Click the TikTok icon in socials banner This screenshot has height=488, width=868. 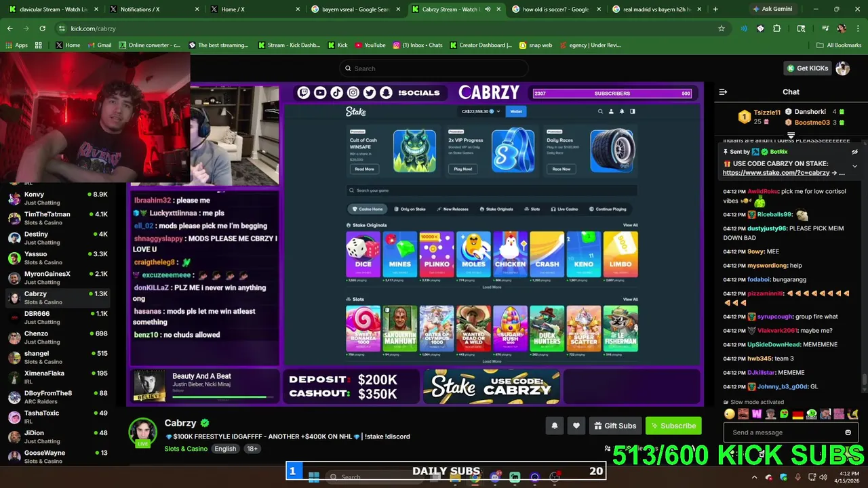[336, 93]
